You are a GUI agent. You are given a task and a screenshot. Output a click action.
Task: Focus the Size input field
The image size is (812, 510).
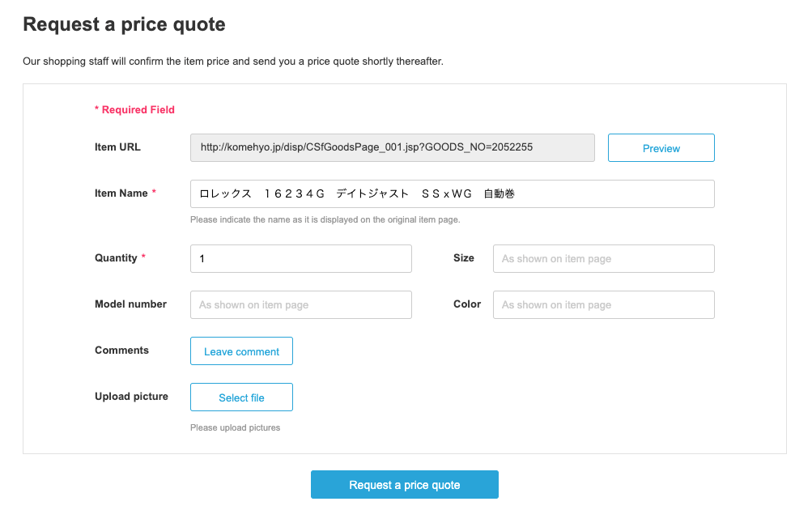pos(604,258)
